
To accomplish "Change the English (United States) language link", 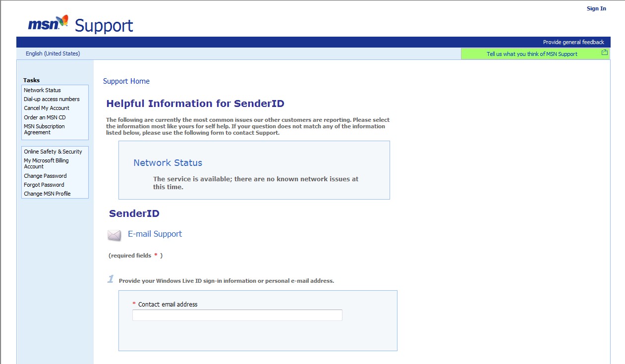I will (53, 53).
